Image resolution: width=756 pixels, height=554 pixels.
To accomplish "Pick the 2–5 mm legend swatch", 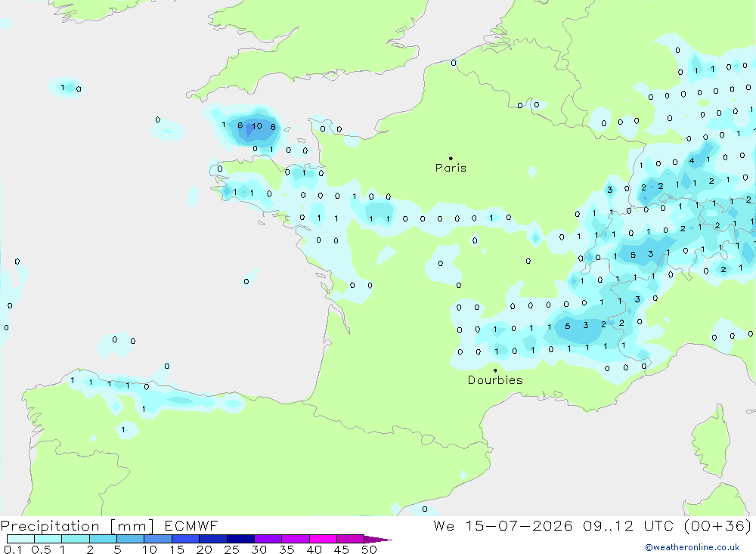I will pyautogui.click(x=103, y=539).
